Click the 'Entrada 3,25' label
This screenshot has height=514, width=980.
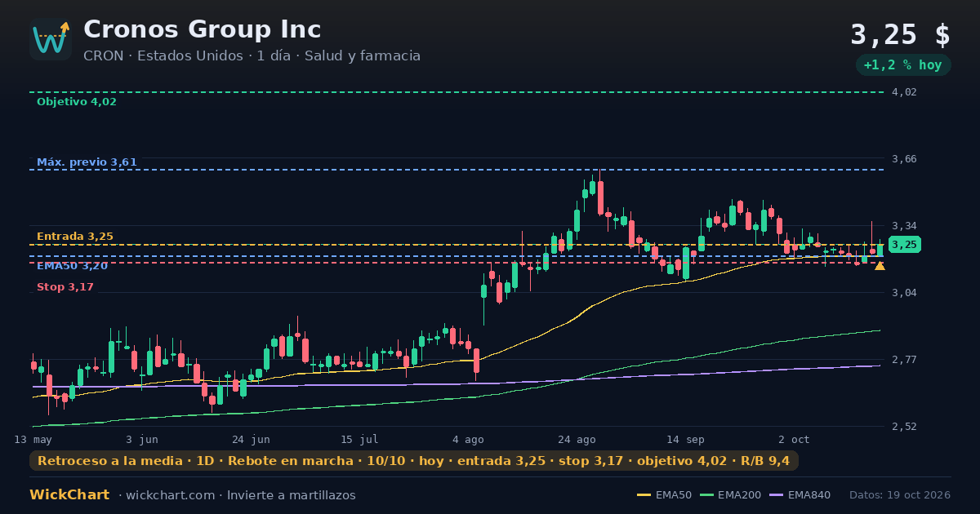tap(75, 237)
